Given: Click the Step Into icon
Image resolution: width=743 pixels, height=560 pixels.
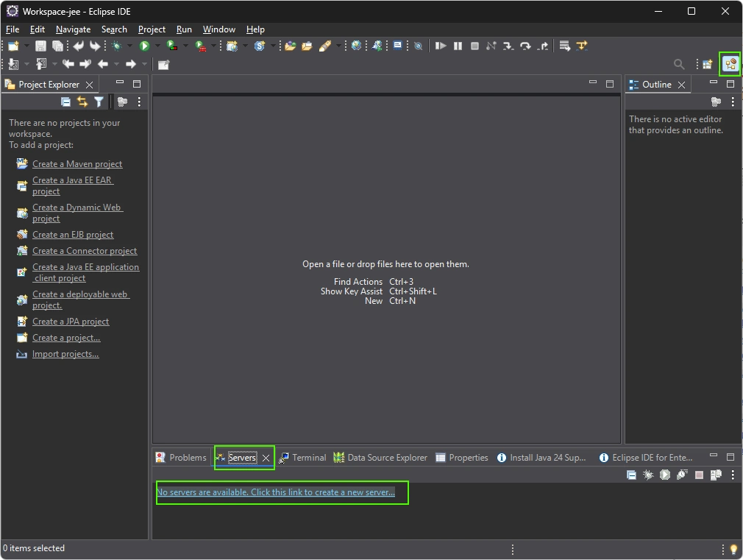Looking at the screenshot, I should [x=508, y=46].
